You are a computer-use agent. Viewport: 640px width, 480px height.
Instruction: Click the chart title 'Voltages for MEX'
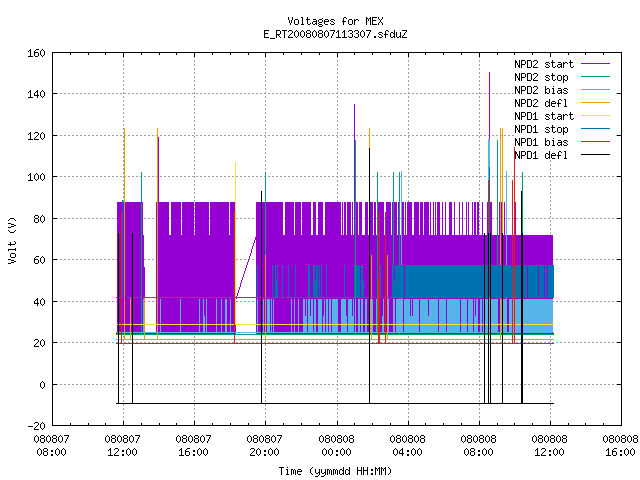coord(335,21)
